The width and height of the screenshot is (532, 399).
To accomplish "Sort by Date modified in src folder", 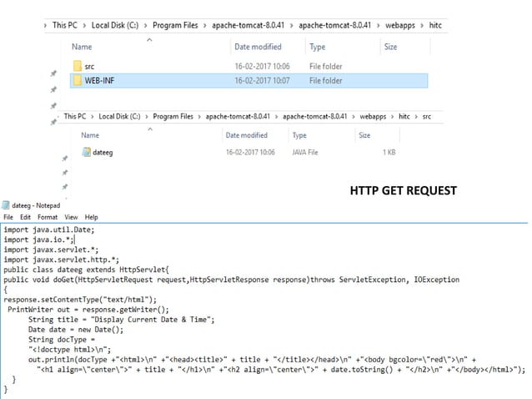I will click(x=246, y=135).
